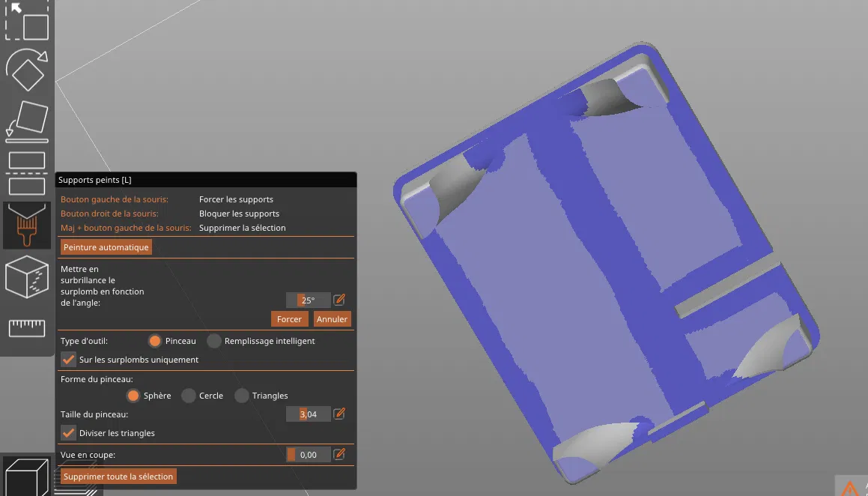Click the Annuler button
The image size is (868, 496).
(x=332, y=319)
